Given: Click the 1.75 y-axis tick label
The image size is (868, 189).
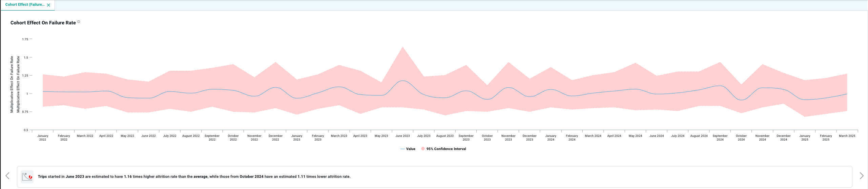Looking at the screenshot, I should [x=25, y=39].
